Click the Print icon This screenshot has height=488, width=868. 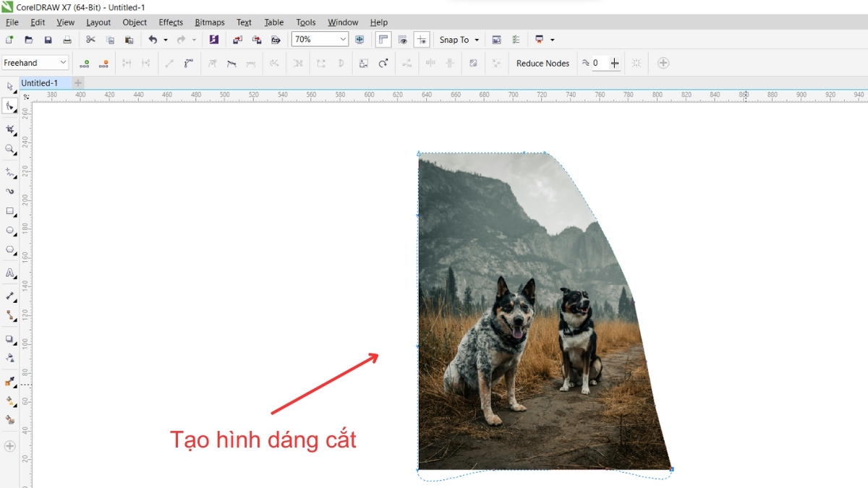[x=67, y=40]
